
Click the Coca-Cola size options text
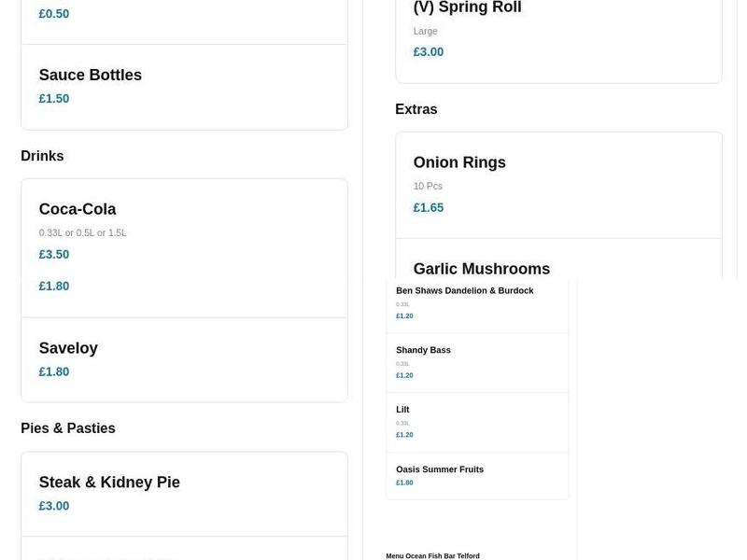[82, 233]
